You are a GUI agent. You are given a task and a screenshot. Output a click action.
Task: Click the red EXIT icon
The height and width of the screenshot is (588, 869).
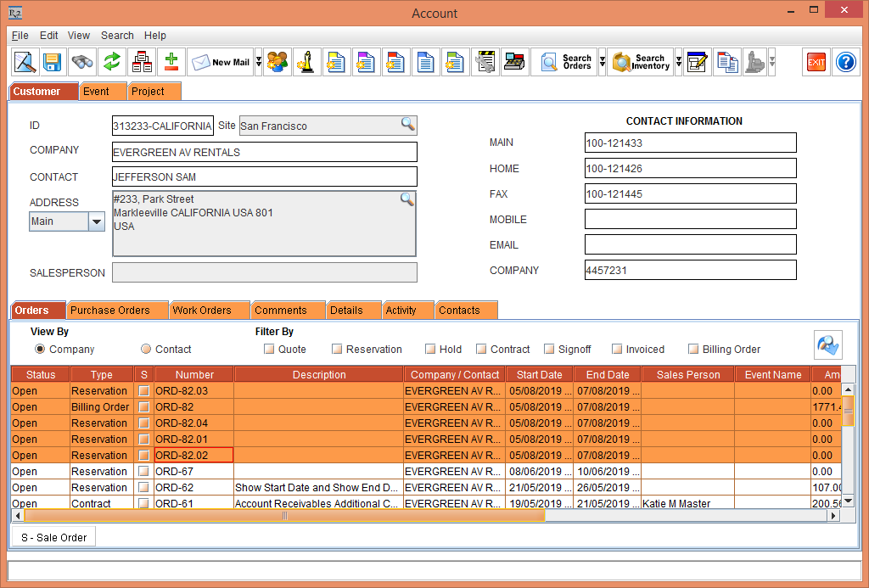[x=816, y=63]
